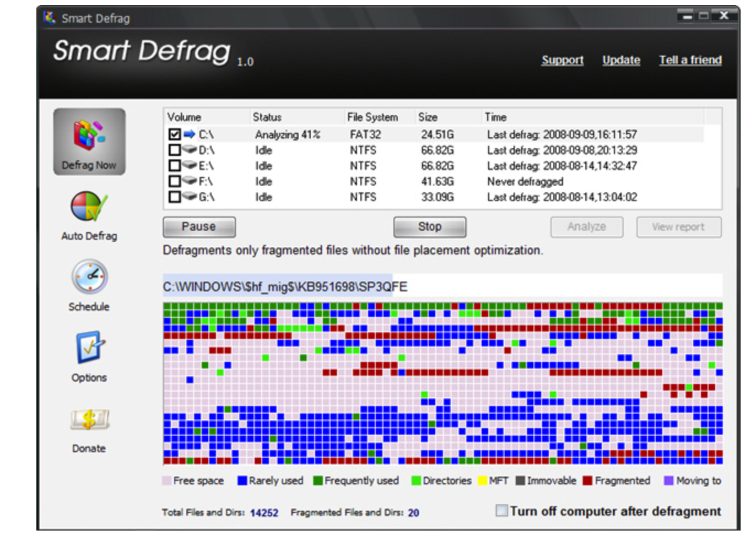Click the FAT32 file system cell
The height and width of the screenshot is (541, 756).
tap(365, 134)
